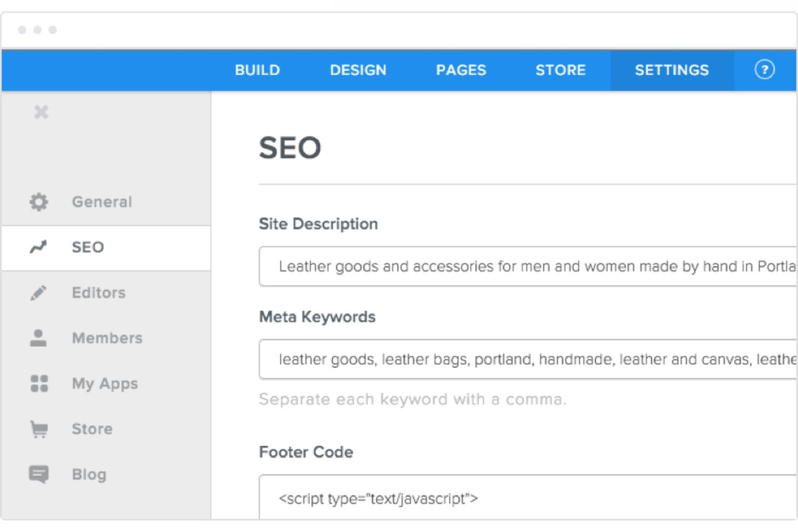Select the Editors pencil icon
The width and height of the screenshot is (798, 532).
[x=38, y=293]
